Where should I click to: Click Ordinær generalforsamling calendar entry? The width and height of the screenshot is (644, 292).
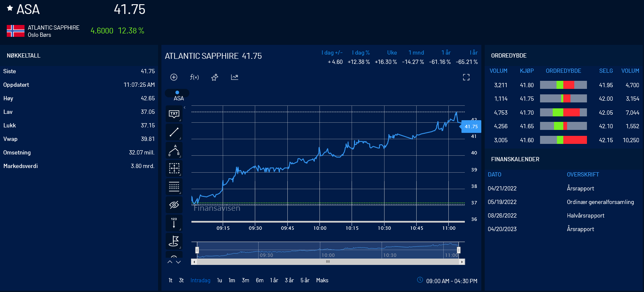pyautogui.click(x=600, y=202)
